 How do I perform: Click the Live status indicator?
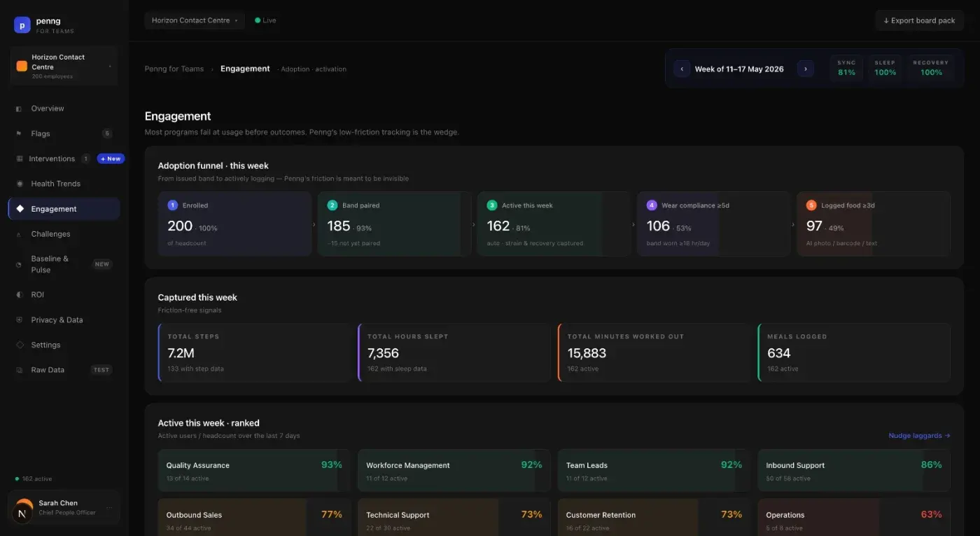pyautogui.click(x=265, y=20)
